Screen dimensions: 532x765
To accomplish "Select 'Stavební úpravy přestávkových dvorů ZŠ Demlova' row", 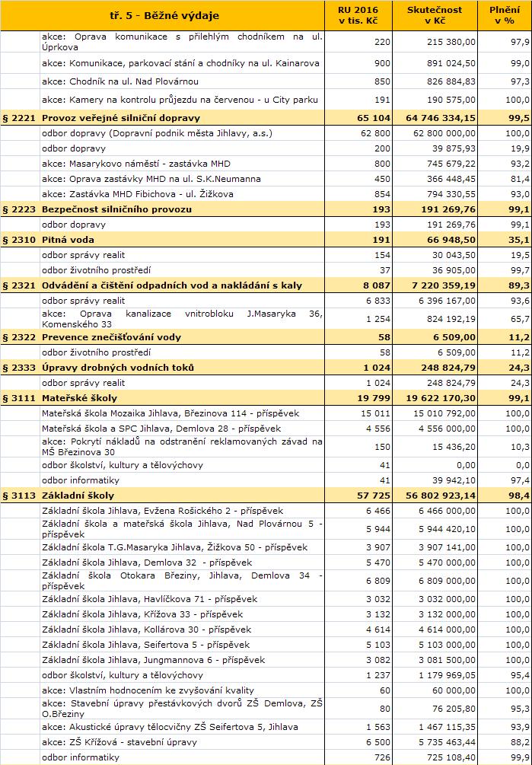I will pyautogui.click(x=266, y=709).
